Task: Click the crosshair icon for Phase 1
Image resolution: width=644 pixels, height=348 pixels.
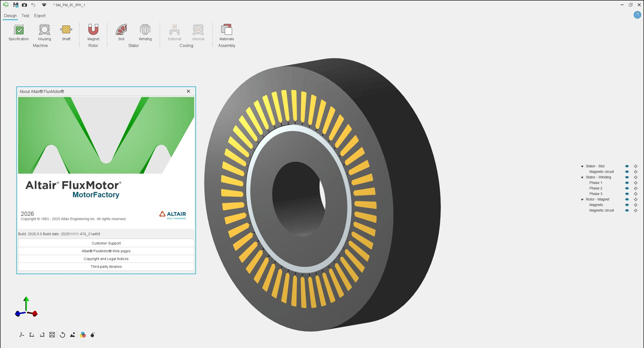Action: click(636, 183)
